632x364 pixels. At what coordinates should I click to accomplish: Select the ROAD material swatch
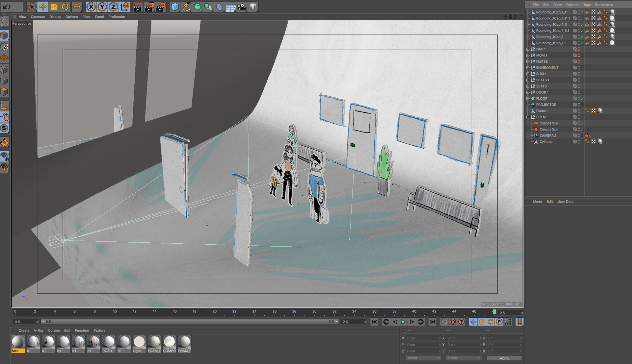coord(108,342)
